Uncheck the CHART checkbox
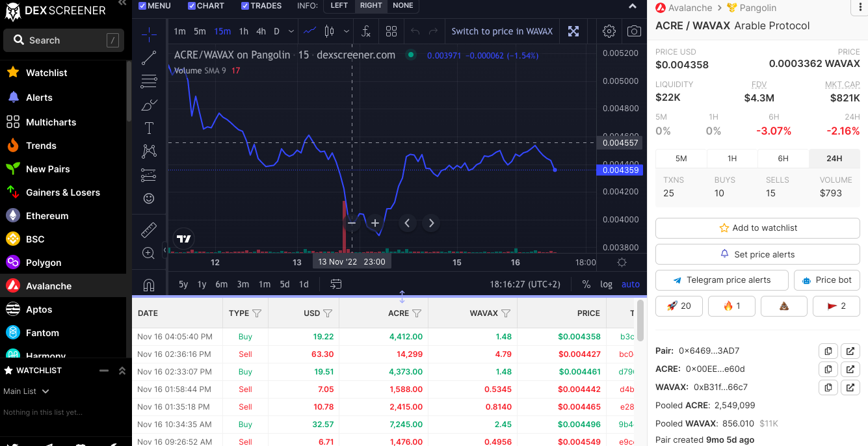This screenshot has width=868, height=446. pyautogui.click(x=192, y=6)
